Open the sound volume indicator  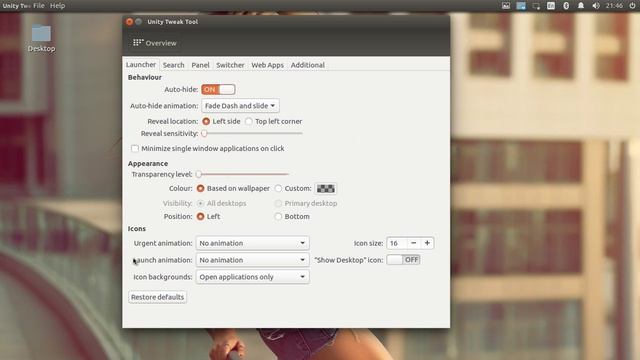[x=596, y=6]
